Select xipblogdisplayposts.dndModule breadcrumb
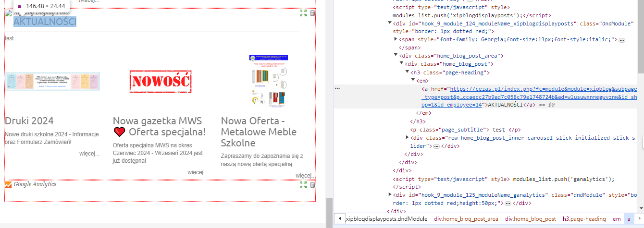 pos(386,219)
